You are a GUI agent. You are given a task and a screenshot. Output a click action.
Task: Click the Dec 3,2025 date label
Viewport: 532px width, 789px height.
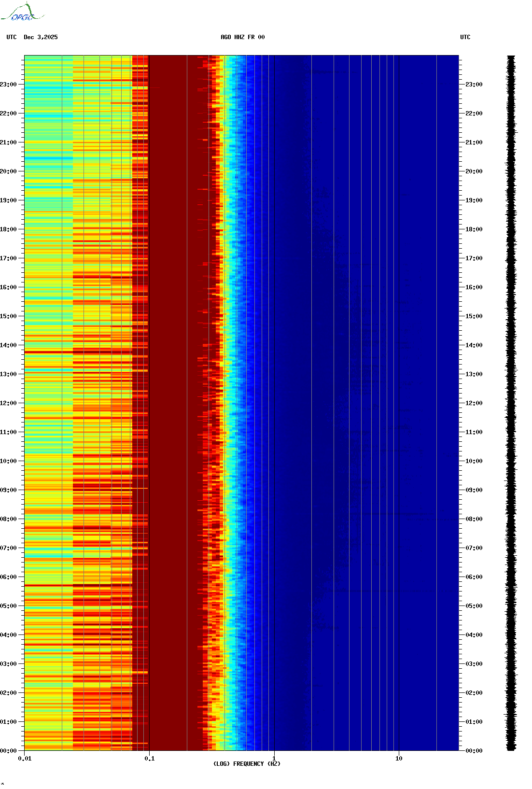[41, 37]
